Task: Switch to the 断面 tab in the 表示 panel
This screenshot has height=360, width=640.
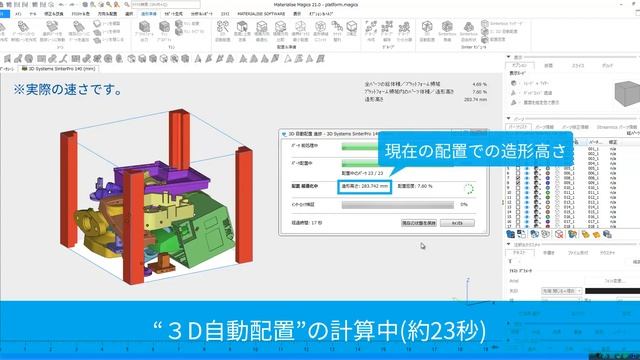Action: (549, 66)
